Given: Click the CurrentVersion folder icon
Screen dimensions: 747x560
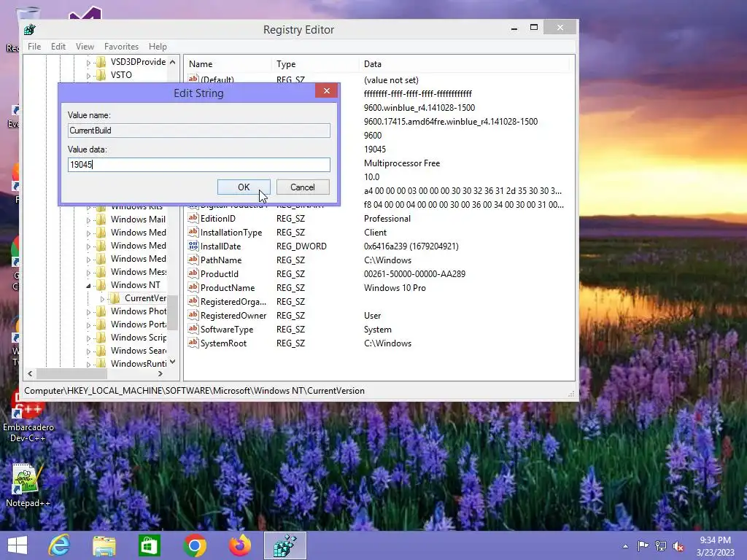Looking at the screenshot, I should coord(115,298).
